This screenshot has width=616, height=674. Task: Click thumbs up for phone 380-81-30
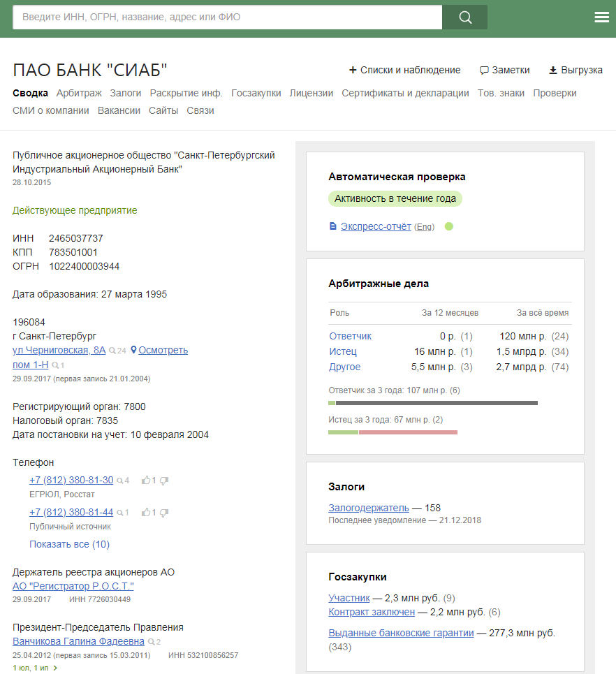click(x=146, y=481)
